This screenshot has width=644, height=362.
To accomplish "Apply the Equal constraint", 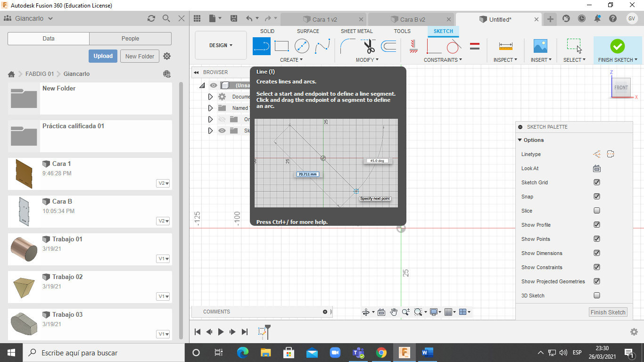I will coord(475,46).
